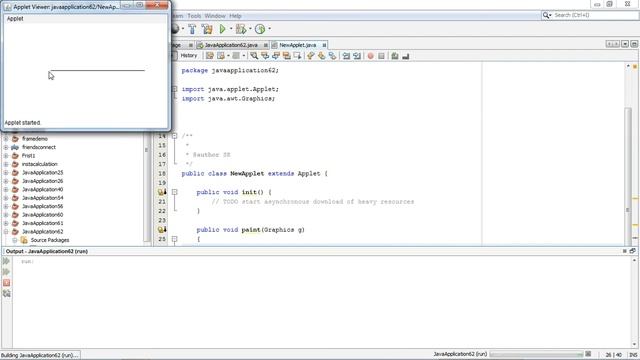
Task: Expand the Frist1 project node
Action: [6, 156]
